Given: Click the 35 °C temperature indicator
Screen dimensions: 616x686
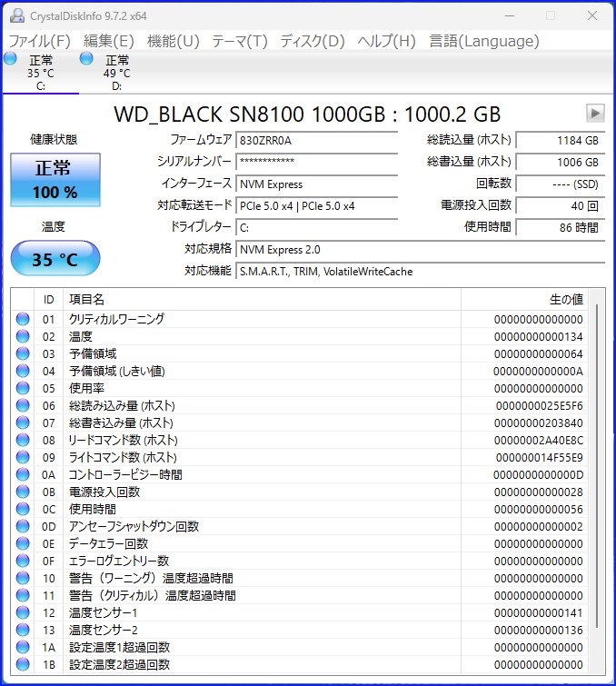Looking at the screenshot, I should (x=55, y=259).
